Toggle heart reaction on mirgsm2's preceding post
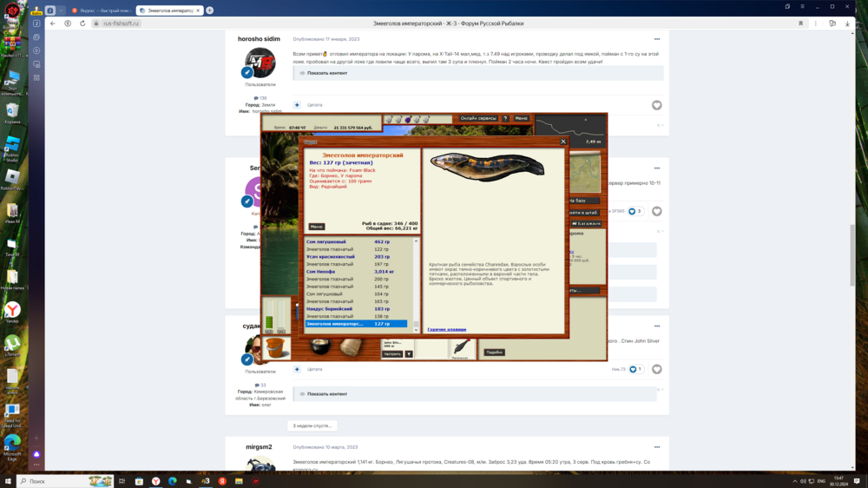 tap(656, 369)
